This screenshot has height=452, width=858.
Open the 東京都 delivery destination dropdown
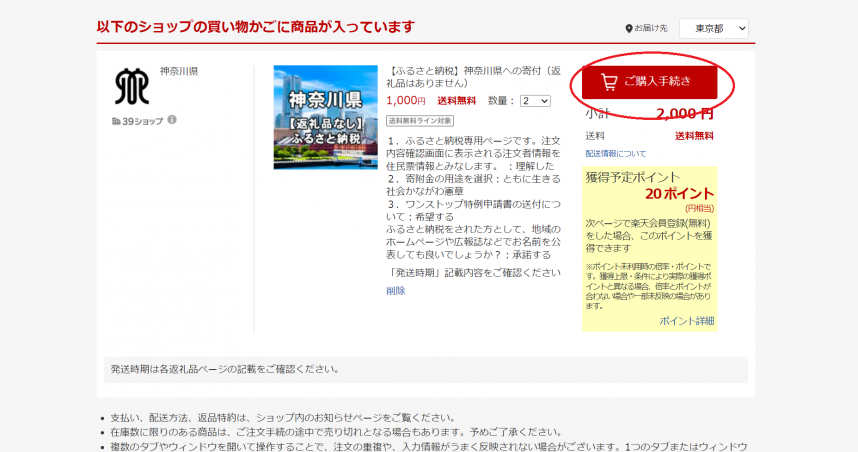(713, 29)
